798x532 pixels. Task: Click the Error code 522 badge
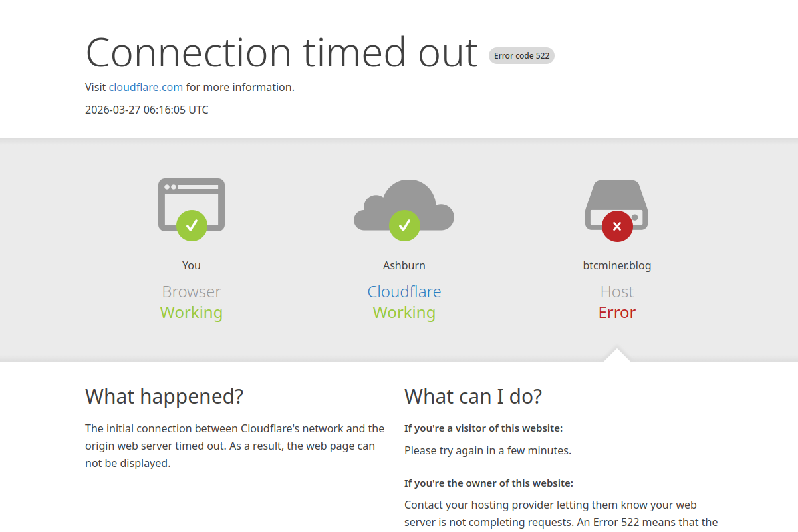pyautogui.click(x=521, y=56)
